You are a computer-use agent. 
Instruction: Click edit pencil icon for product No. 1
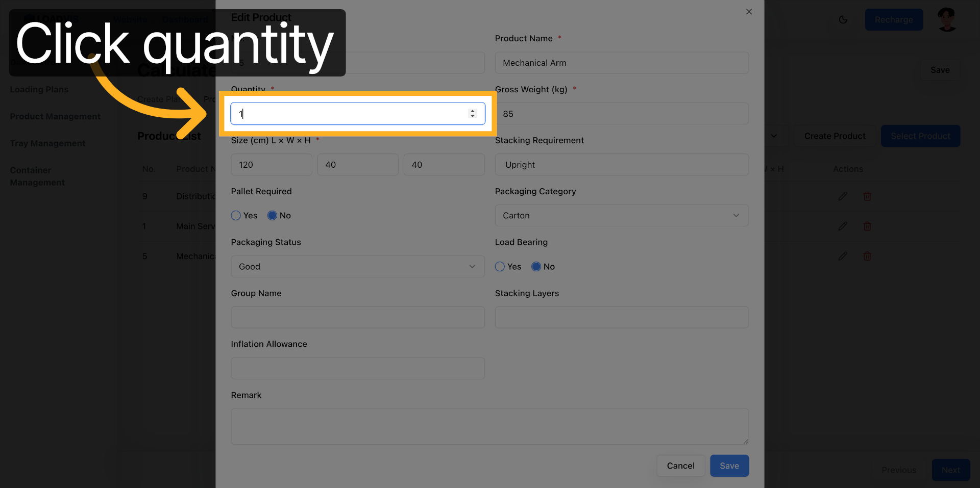pos(843,226)
